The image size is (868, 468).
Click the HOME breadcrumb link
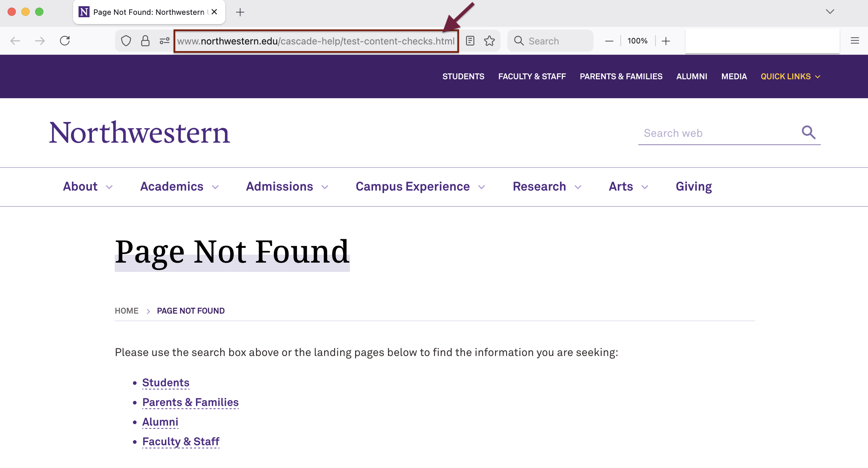click(126, 311)
